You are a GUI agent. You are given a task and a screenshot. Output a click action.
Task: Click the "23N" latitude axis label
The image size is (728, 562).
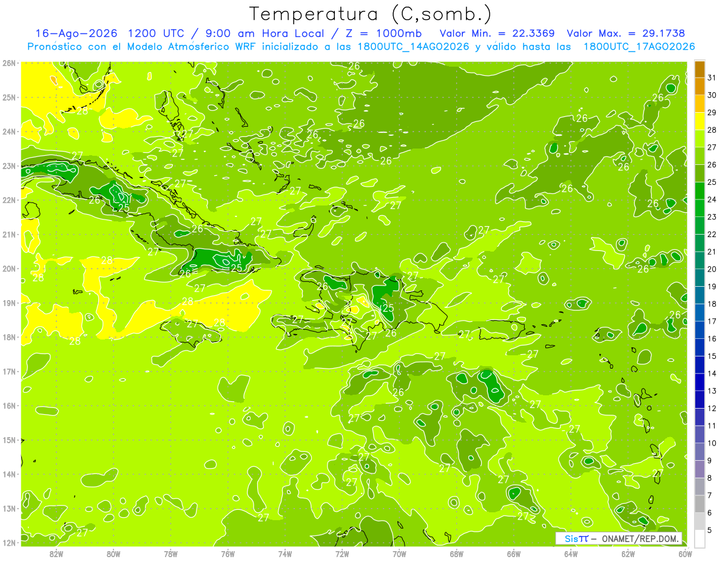[x=8, y=166]
